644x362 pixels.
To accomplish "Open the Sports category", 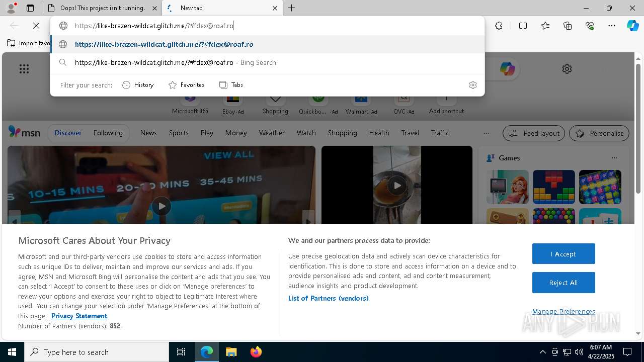I will click(179, 133).
